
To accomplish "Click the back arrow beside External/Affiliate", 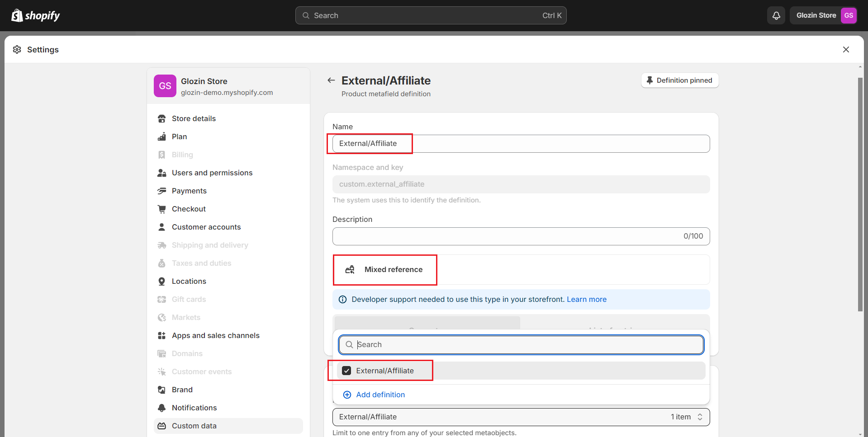I will 331,80.
